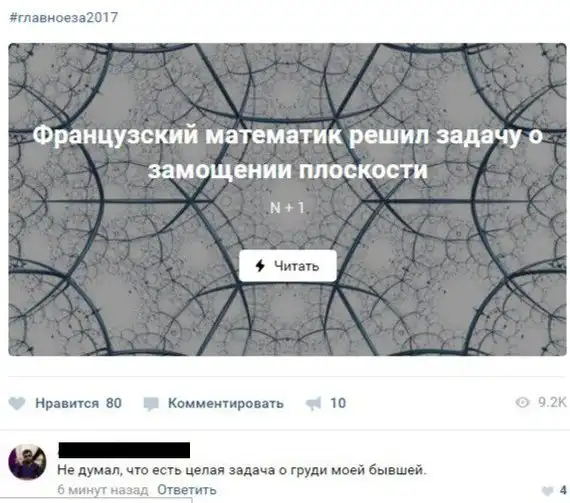
Task: Click the Читать button
Action: pyautogui.click(x=288, y=266)
